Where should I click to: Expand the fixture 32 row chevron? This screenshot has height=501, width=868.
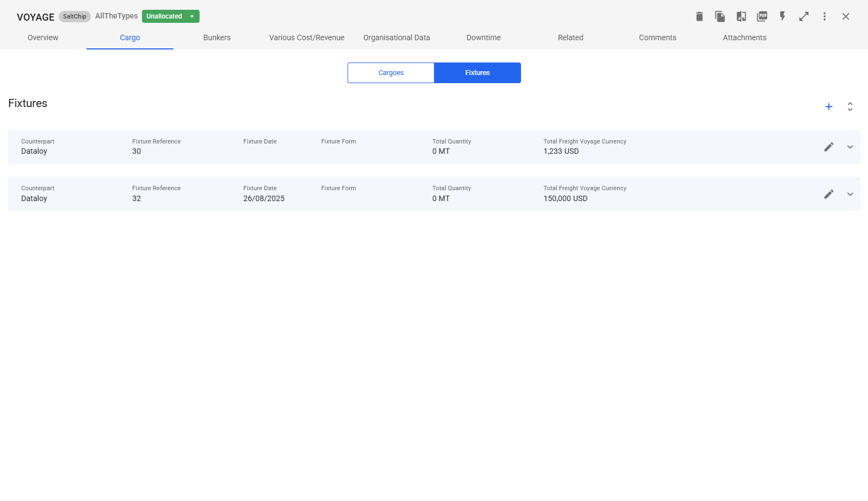pyautogui.click(x=850, y=194)
